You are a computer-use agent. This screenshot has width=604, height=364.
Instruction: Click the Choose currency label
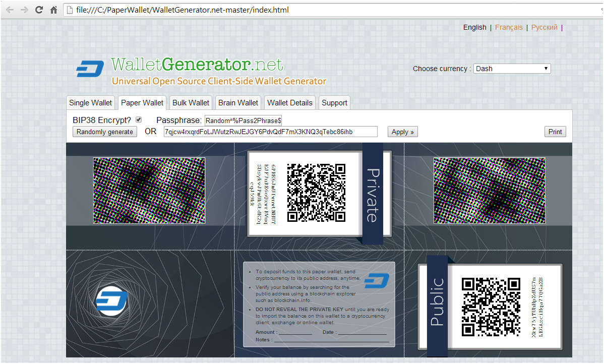coord(442,69)
